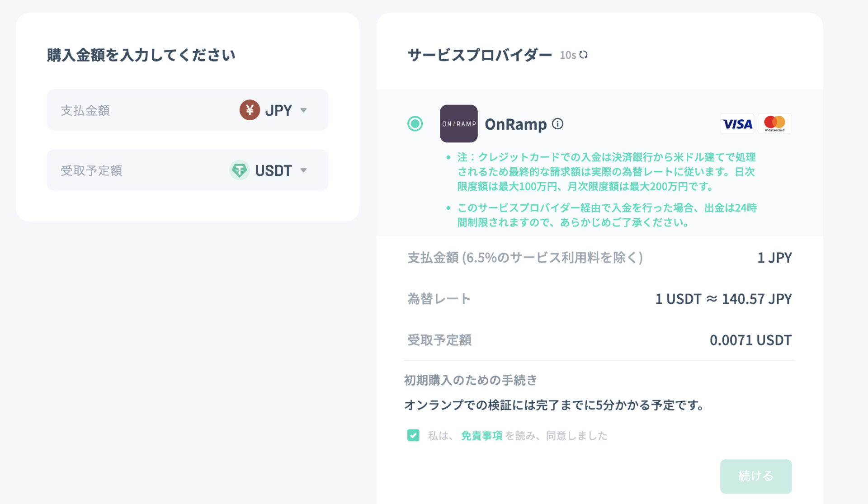Open the OnRamp info tooltip icon
Image resolution: width=868 pixels, height=504 pixels.
(558, 123)
